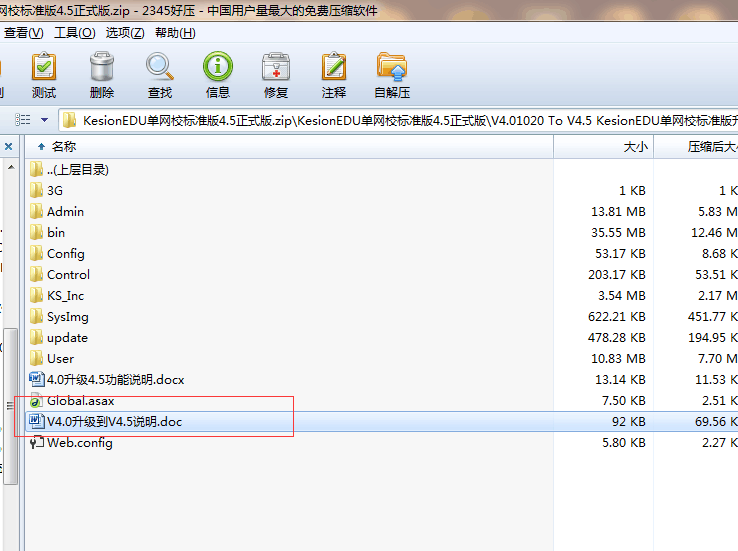Open the 帮助(H) menu

tap(175, 33)
